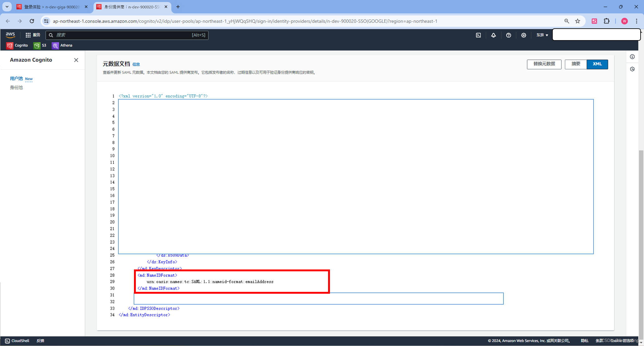644x346 pixels.
Task: Click the browser address bar URL
Action: (245, 21)
